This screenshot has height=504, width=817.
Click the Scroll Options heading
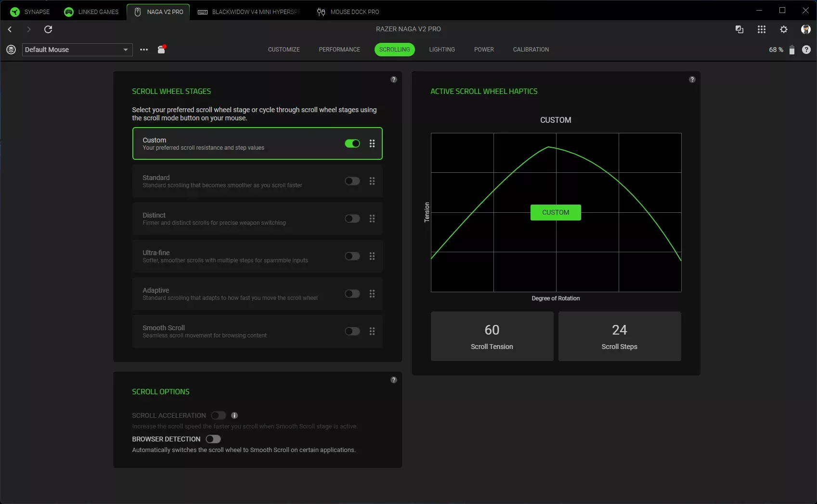click(x=161, y=392)
